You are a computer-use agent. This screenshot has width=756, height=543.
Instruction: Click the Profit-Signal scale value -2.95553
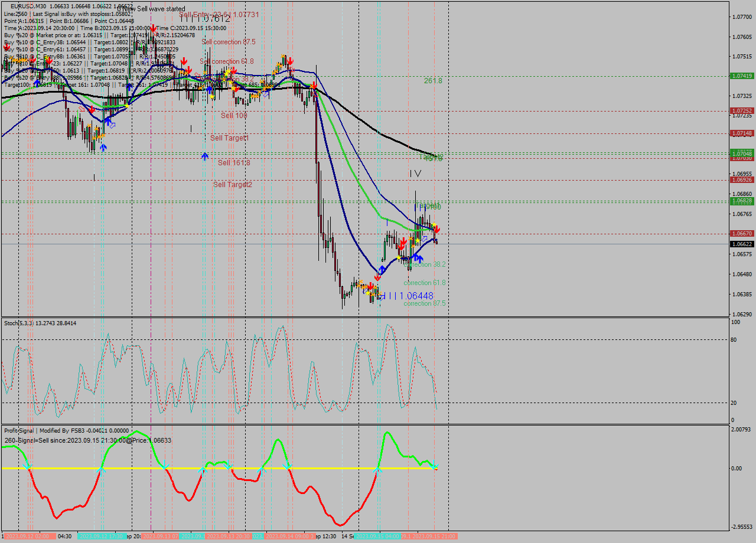click(x=742, y=527)
